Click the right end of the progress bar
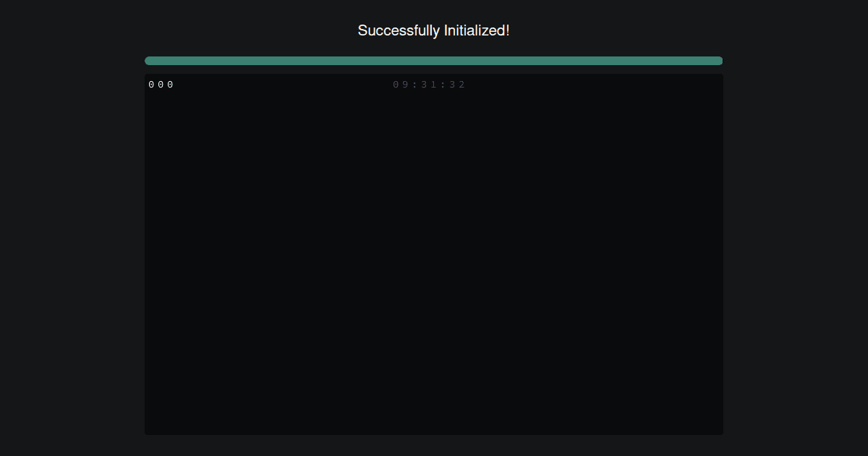Viewport: 868px width, 456px height. (x=719, y=61)
